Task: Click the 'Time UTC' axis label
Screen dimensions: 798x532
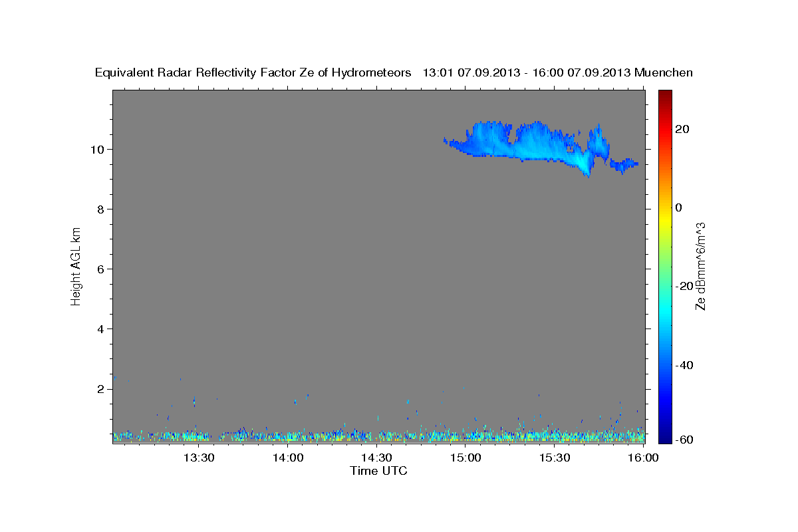Action: point(378,471)
